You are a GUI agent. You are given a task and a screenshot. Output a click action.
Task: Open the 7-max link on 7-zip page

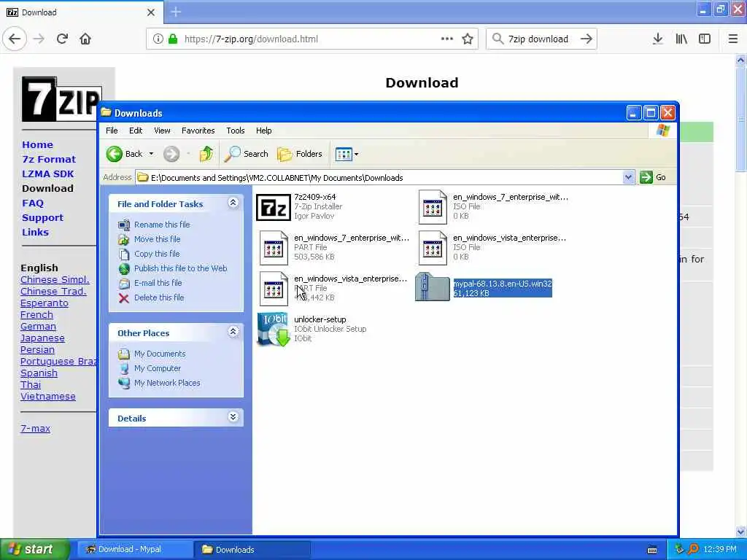[35, 429]
